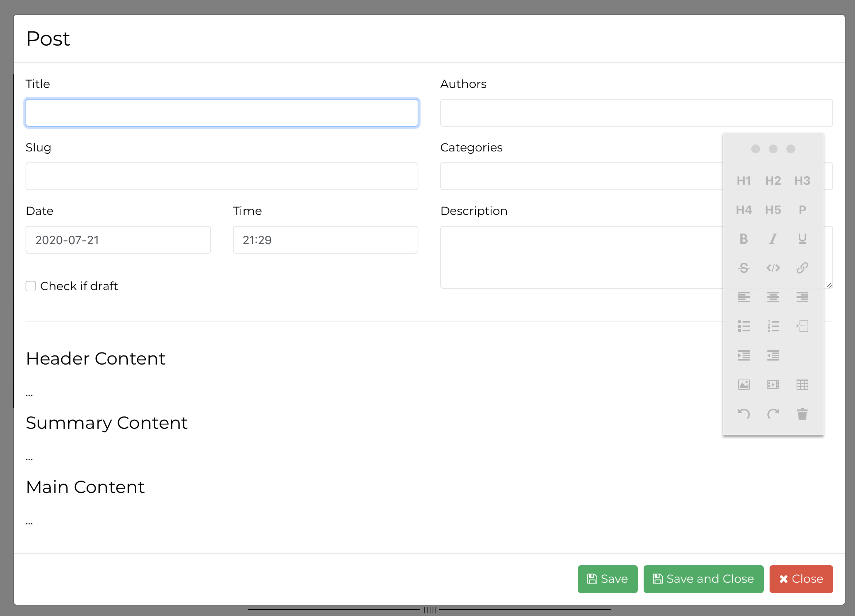This screenshot has height=616, width=855.
Task: Click the trash delete icon
Action: pos(802,414)
